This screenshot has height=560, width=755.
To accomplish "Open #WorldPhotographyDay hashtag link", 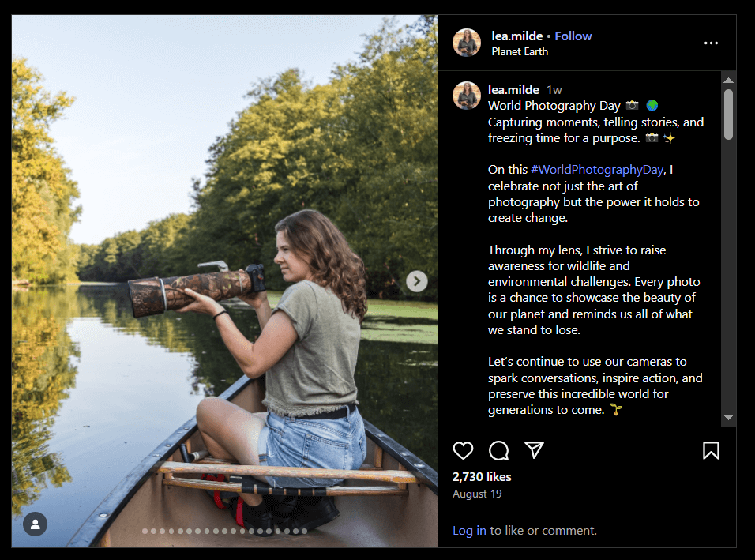I will (x=598, y=170).
